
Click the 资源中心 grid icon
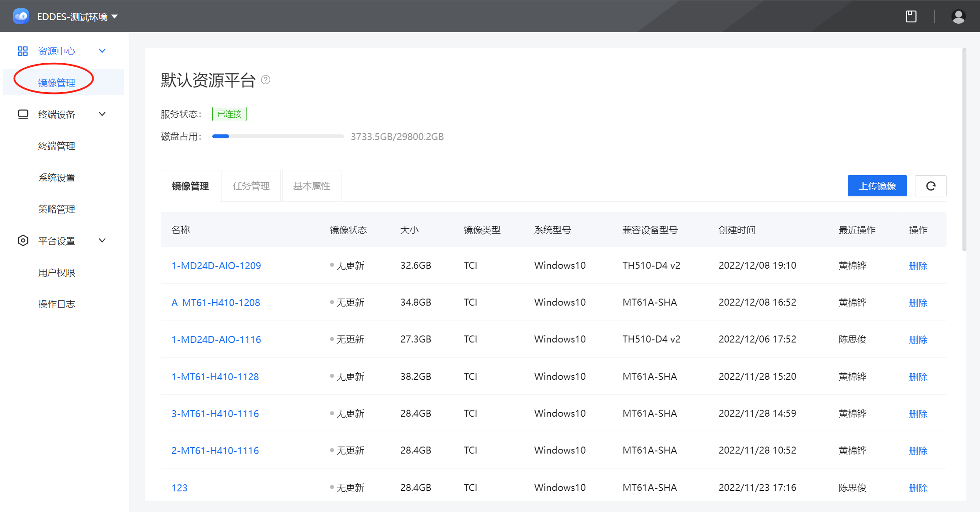click(23, 51)
